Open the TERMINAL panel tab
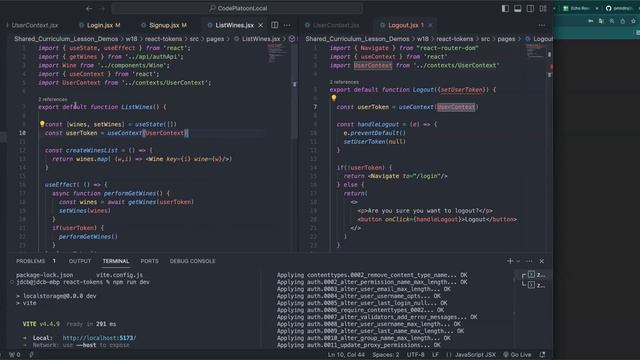 116,261
